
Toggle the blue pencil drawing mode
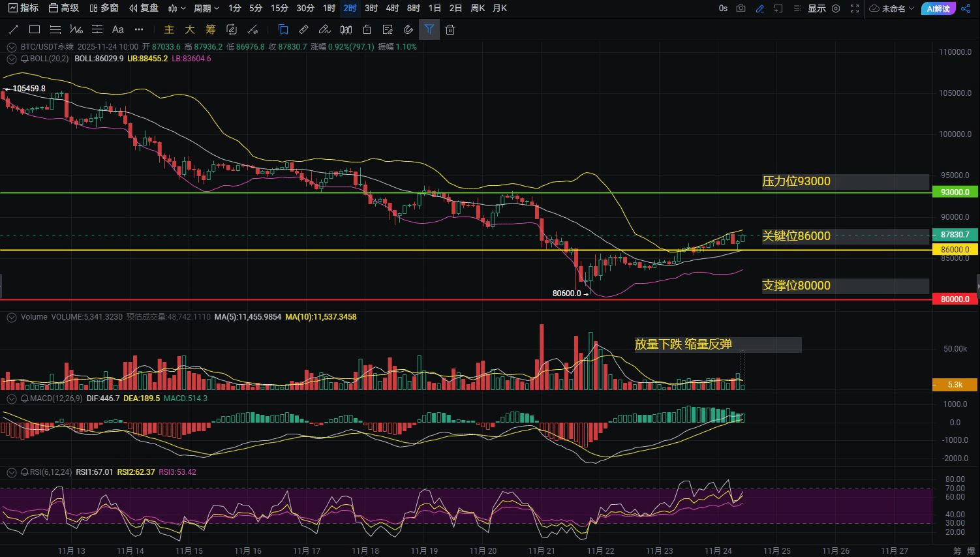tap(760, 8)
